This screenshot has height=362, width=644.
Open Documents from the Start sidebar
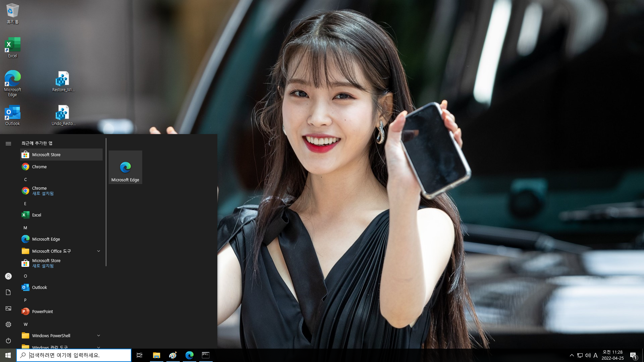click(x=8, y=292)
